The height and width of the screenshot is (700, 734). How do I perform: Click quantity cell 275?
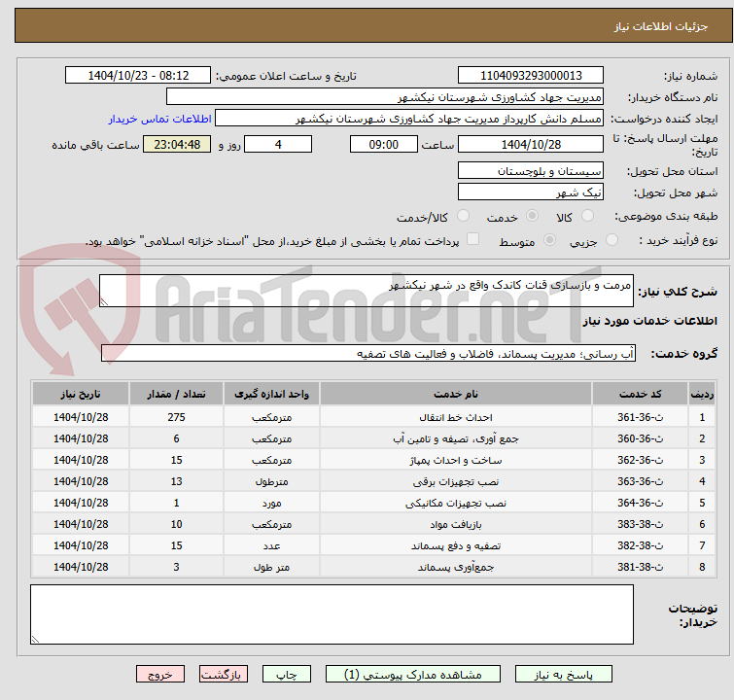(176, 417)
